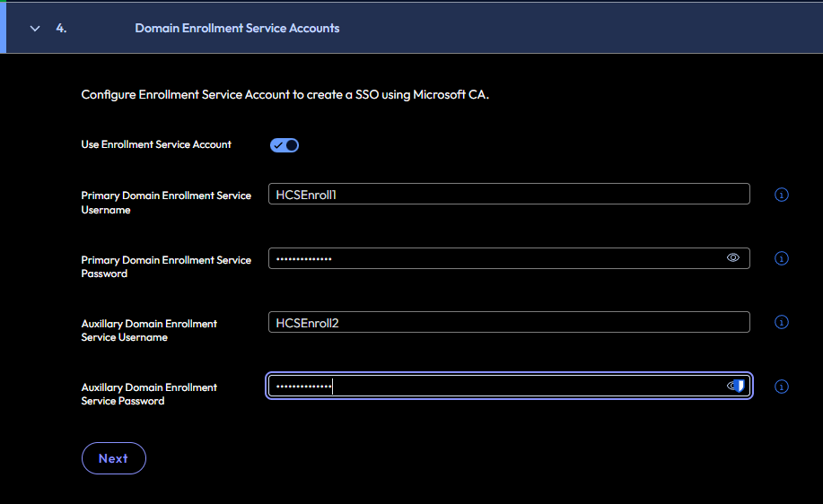Click the step number 4 in header

tap(61, 29)
